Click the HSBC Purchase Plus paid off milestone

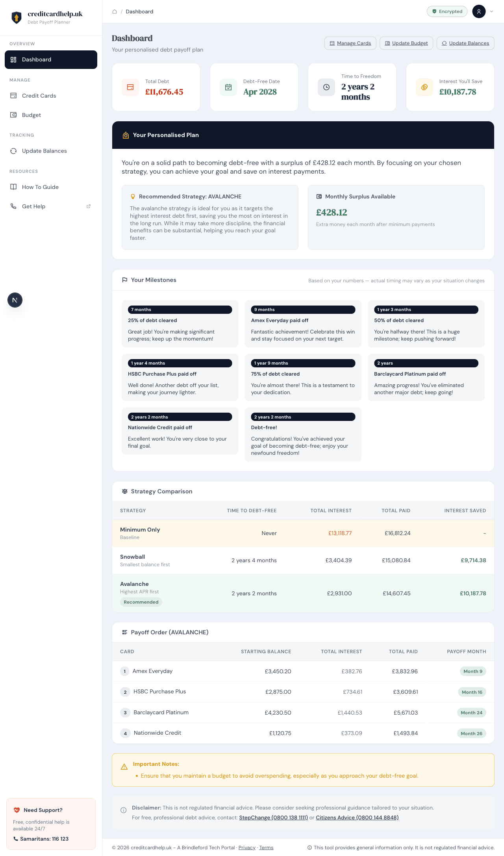tap(180, 377)
